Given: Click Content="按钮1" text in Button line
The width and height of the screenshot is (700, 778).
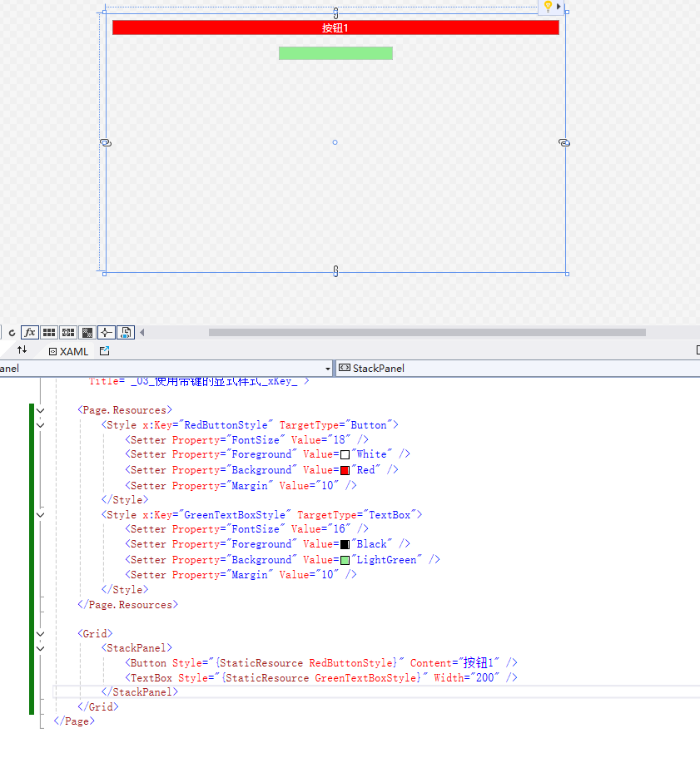Looking at the screenshot, I should point(454,663).
